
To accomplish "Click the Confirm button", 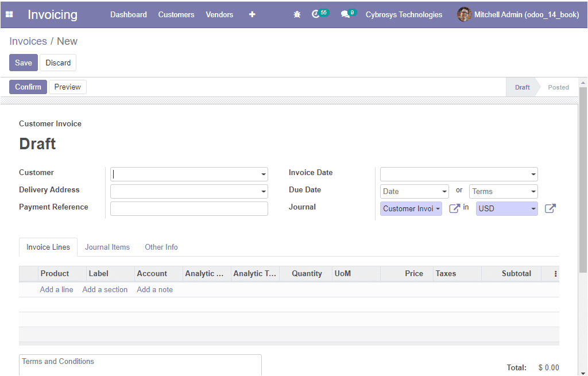I will click(x=28, y=87).
